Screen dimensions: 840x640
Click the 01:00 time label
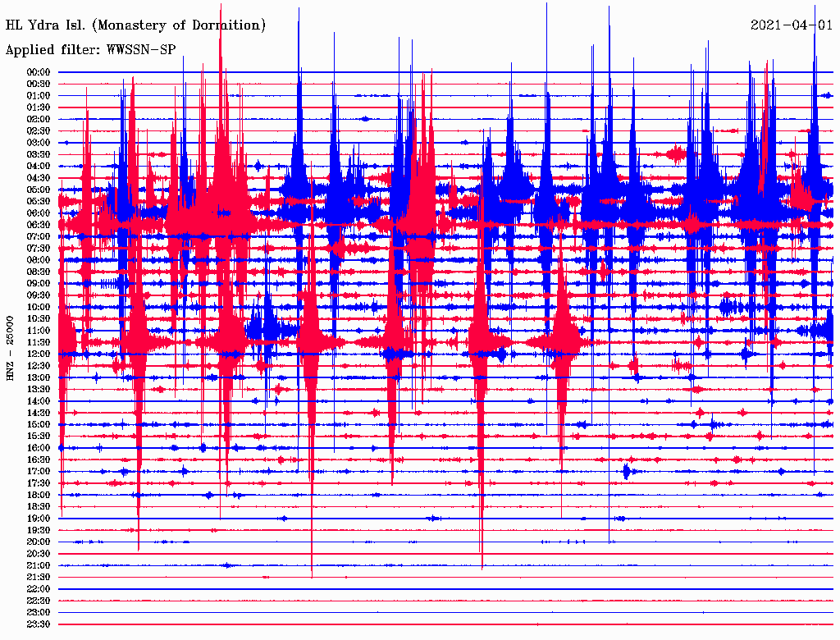39,96
